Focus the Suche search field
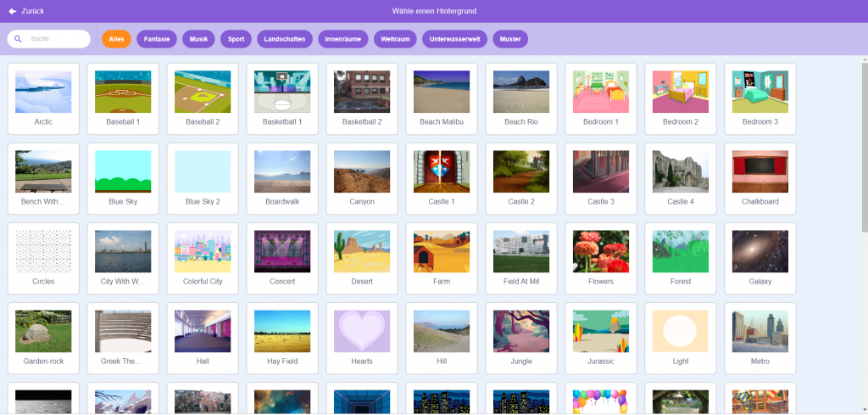 point(48,39)
